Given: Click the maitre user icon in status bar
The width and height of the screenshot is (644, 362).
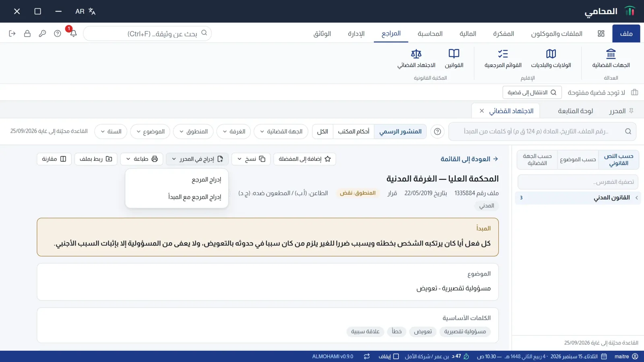Looking at the screenshot, I should (x=635, y=356).
